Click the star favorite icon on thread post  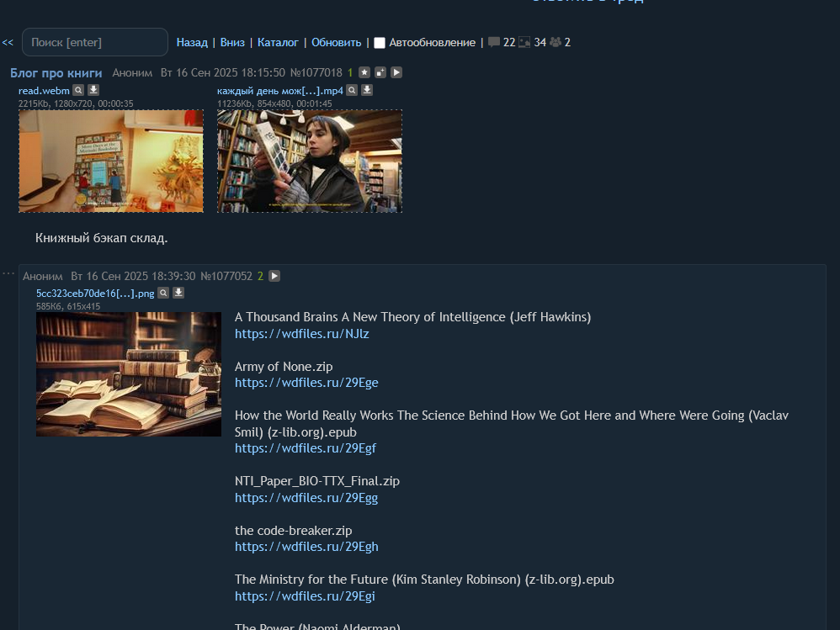pos(364,73)
